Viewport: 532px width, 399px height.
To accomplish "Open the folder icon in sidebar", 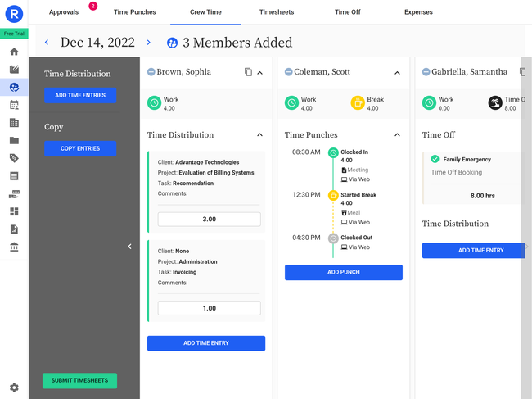I will point(14,141).
